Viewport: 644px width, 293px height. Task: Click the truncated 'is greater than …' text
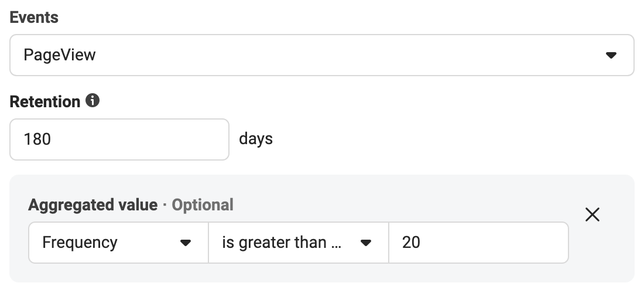coord(282,243)
